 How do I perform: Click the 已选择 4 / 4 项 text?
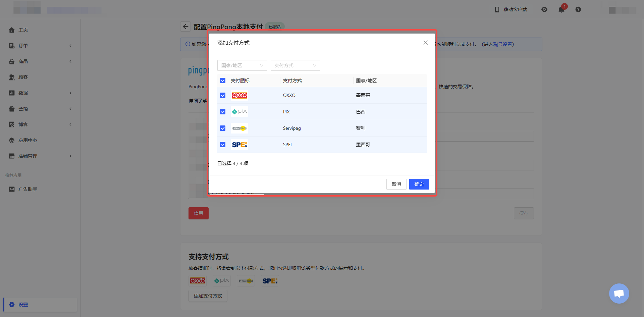pyautogui.click(x=233, y=163)
